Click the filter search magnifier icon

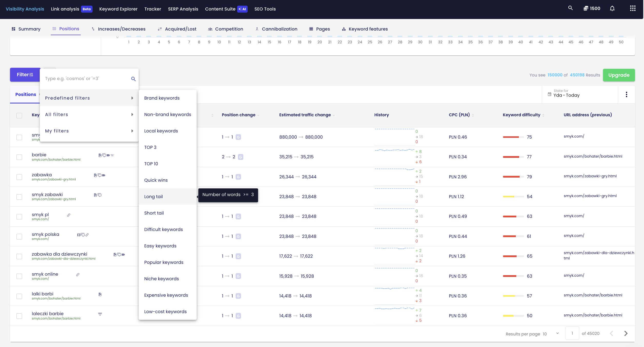coord(133,79)
